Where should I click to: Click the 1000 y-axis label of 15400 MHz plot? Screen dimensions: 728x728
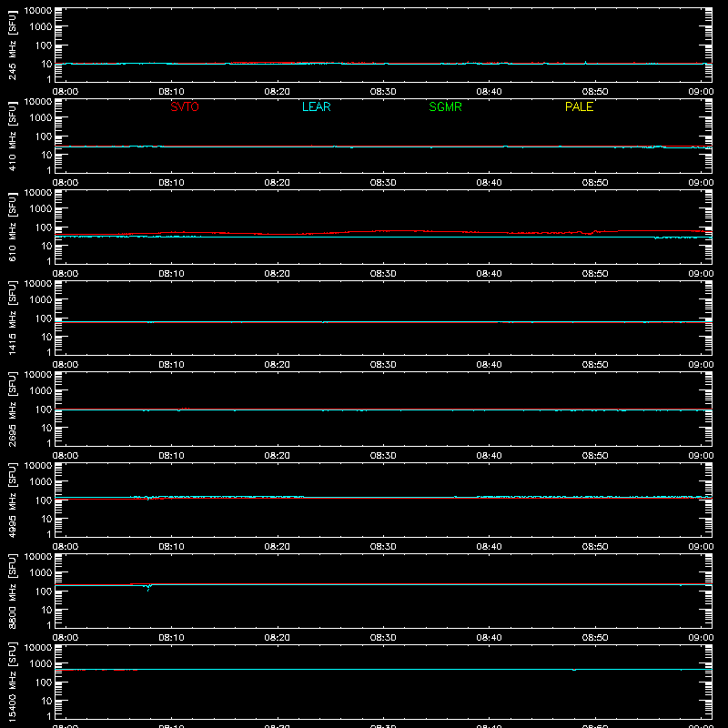41,664
